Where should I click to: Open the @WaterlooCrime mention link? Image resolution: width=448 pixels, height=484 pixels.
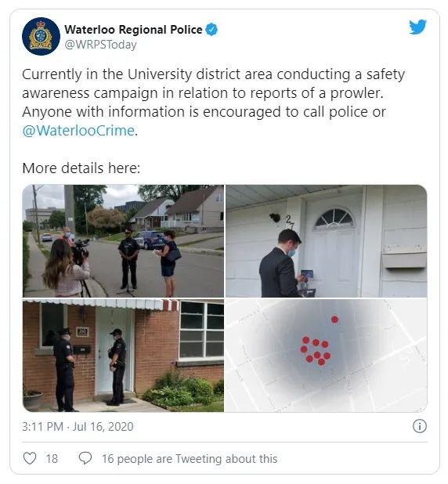78,131
